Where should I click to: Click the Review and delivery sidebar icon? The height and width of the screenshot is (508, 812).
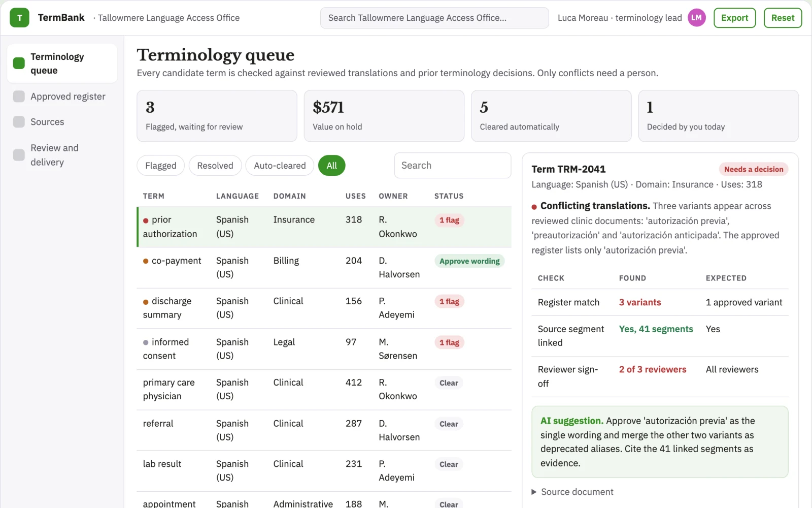tap(19, 155)
